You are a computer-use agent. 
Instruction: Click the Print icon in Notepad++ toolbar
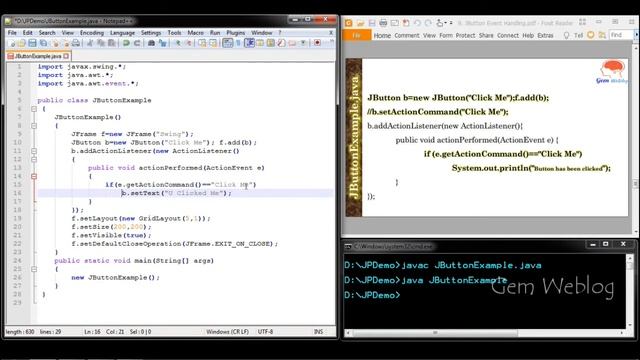click(x=76, y=43)
